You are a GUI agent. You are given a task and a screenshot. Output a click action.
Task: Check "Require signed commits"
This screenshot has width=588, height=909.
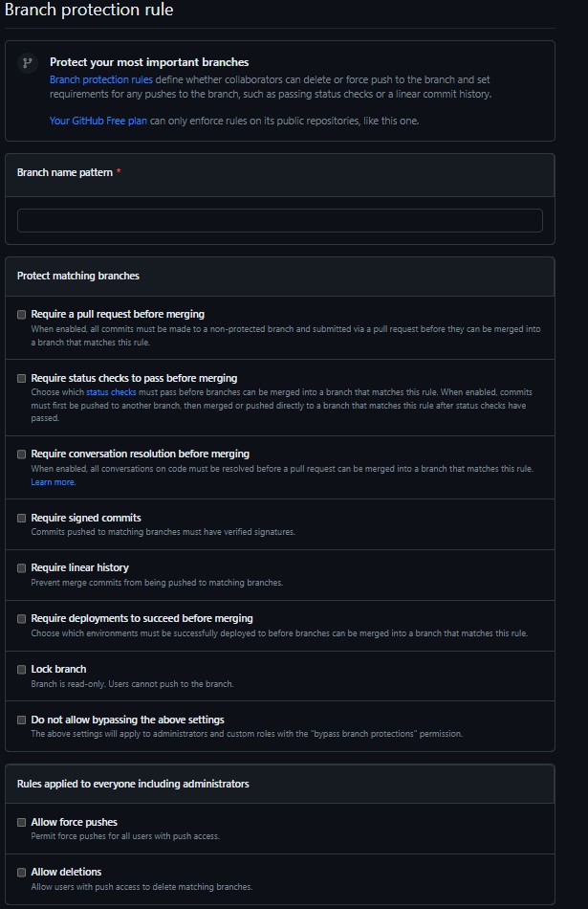coord(21,518)
